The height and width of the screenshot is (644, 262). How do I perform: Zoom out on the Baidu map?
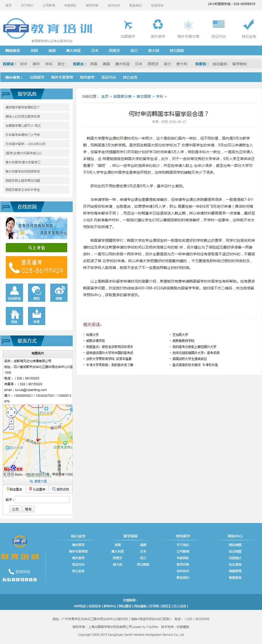pos(11,427)
